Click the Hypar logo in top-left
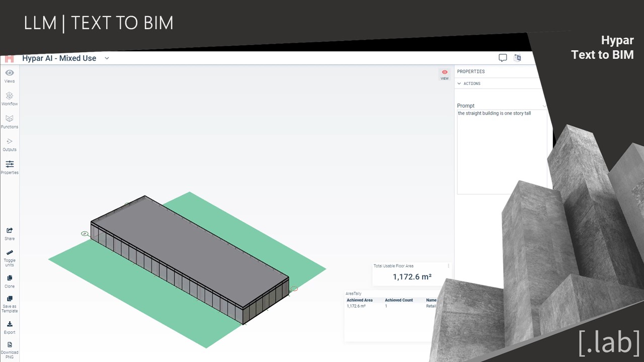 [10, 58]
